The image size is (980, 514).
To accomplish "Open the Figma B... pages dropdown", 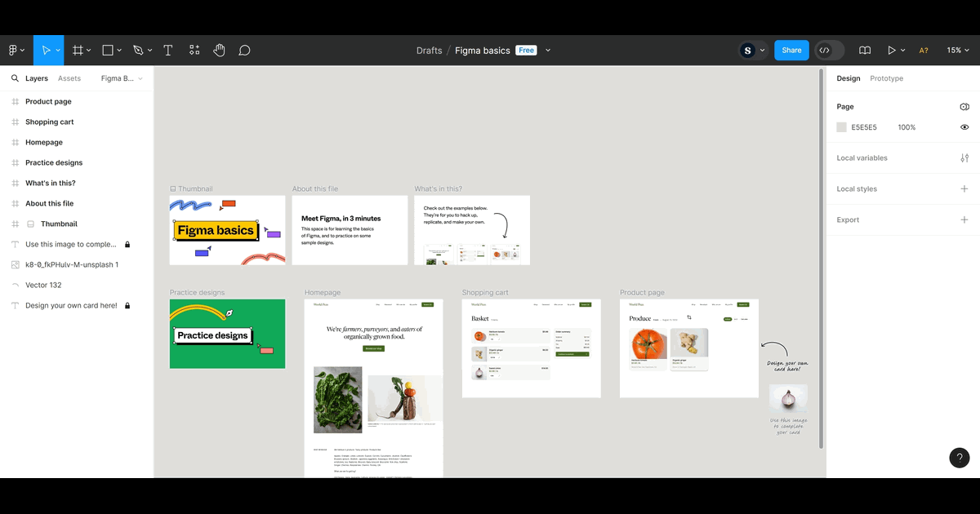I will 122,78.
